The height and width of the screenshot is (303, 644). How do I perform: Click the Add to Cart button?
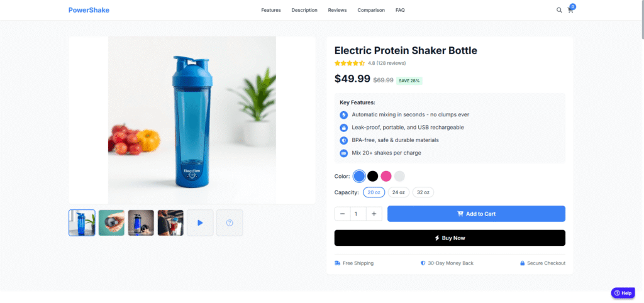pos(477,214)
